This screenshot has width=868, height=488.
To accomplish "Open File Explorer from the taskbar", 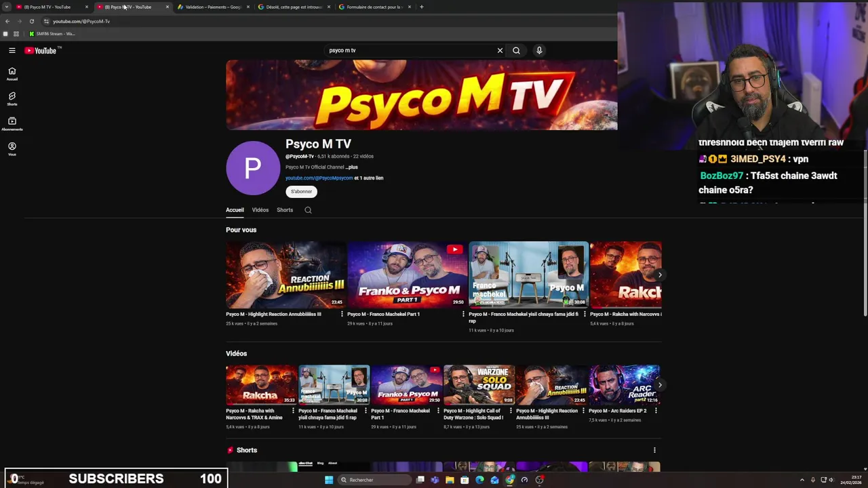I will (450, 480).
